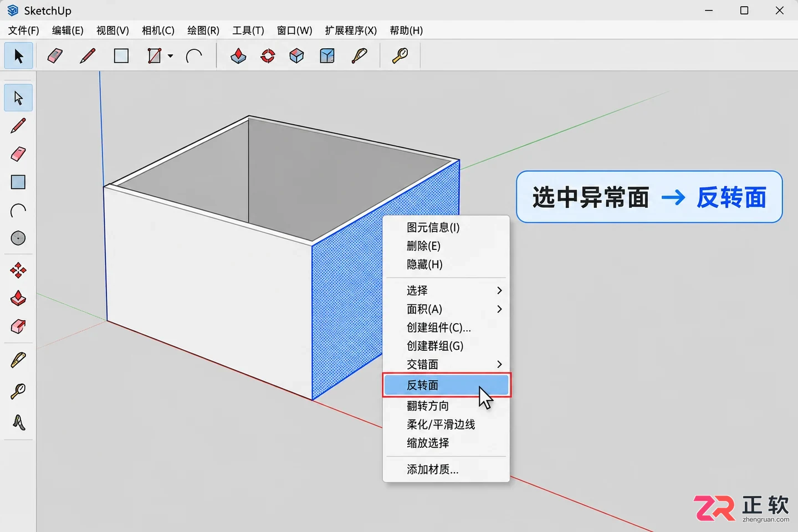Choose the Follow Me tool in the left toolbar
The width and height of the screenshot is (798, 532).
coord(18,326)
